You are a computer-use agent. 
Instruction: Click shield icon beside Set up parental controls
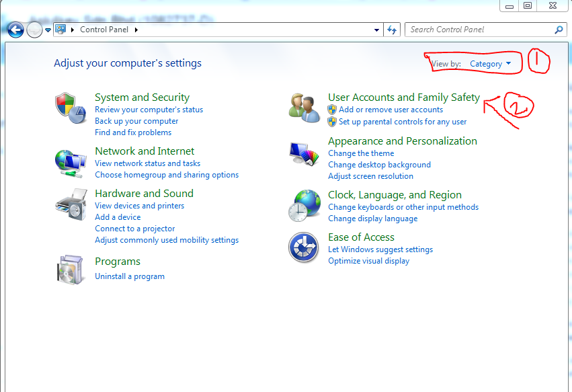332,122
